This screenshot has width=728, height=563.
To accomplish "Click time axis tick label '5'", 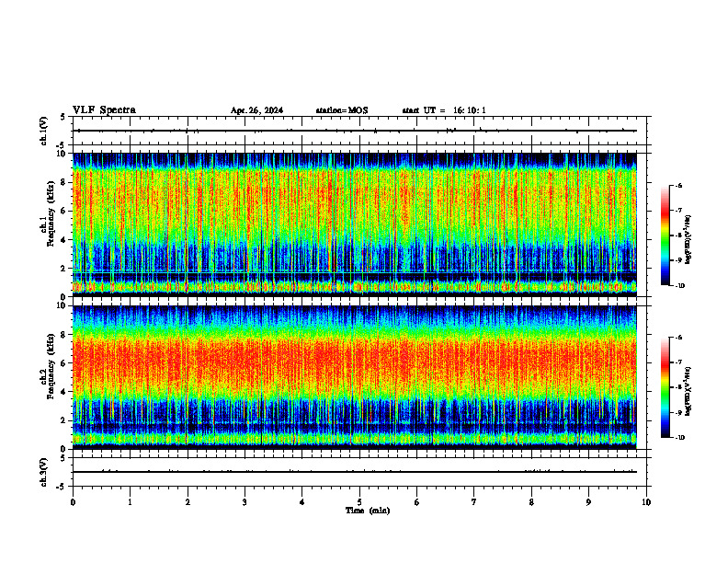I will (359, 502).
